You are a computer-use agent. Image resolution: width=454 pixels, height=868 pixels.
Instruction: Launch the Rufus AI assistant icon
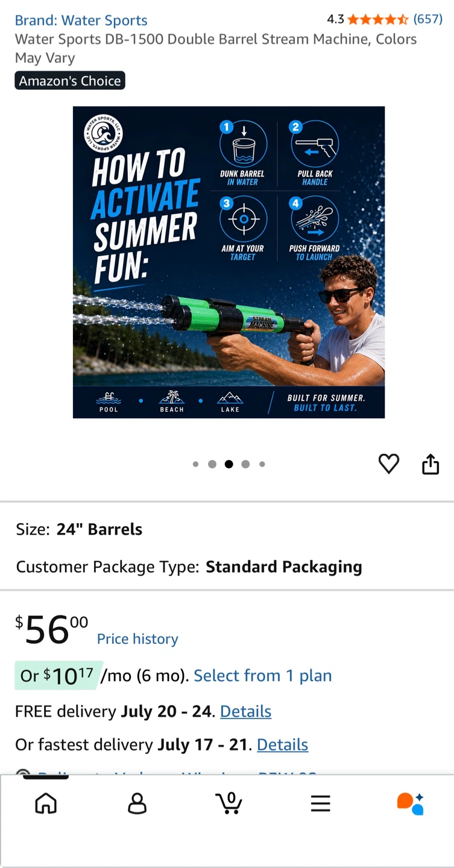(411, 804)
